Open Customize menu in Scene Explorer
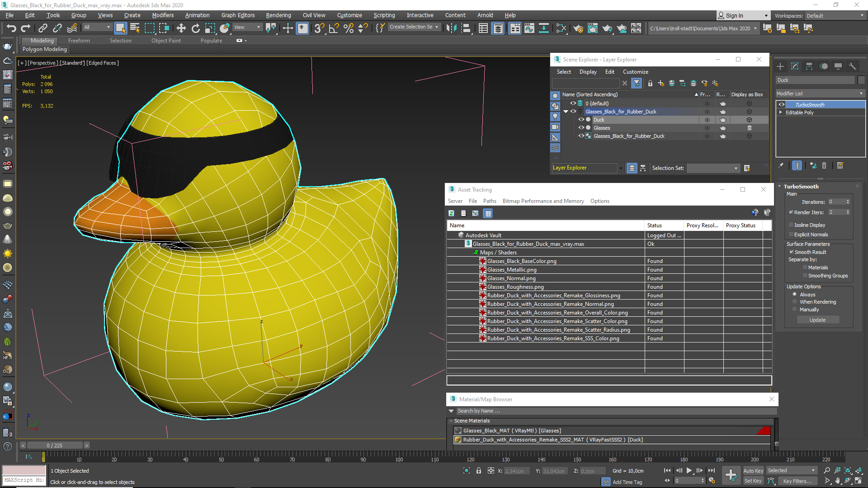868x488 pixels. tap(635, 72)
